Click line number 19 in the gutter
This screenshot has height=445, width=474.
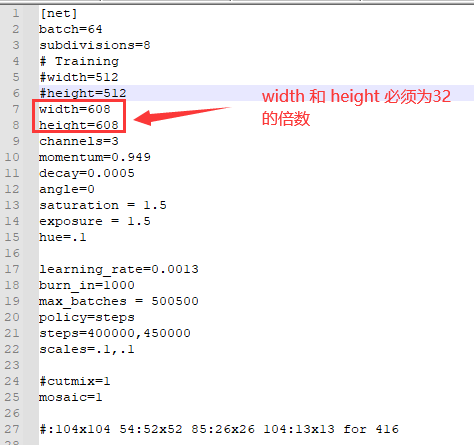click(x=12, y=301)
